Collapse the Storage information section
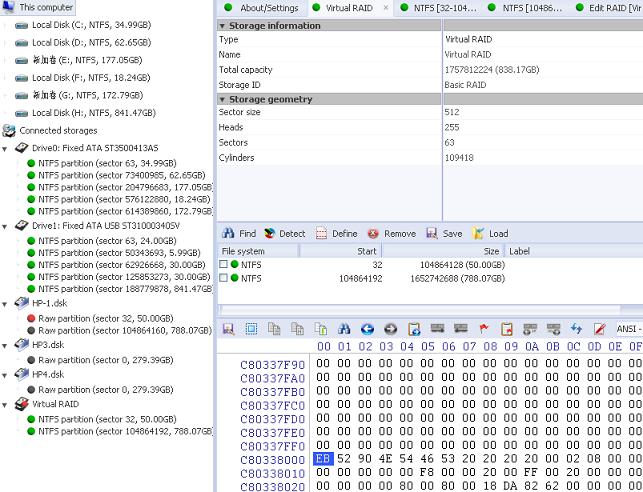Viewport: 643px width, 492px height. 222,26
